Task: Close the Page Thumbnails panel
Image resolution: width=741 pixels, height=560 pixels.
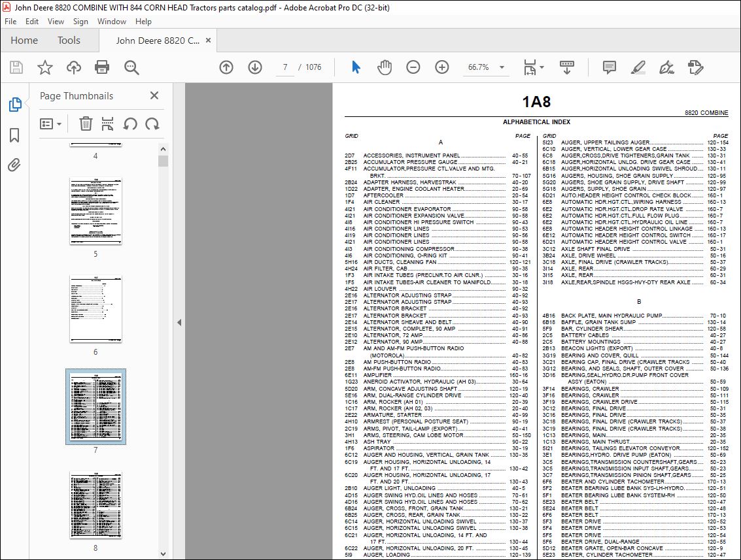Action: pyautogui.click(x=154, y=95)
